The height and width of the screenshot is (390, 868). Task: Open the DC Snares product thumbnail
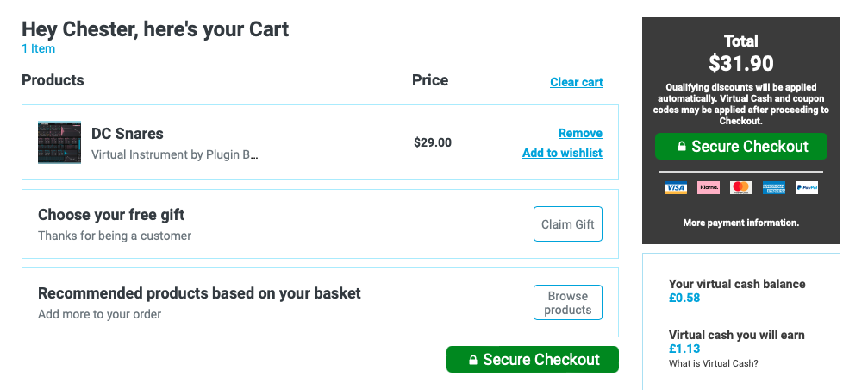59,142
